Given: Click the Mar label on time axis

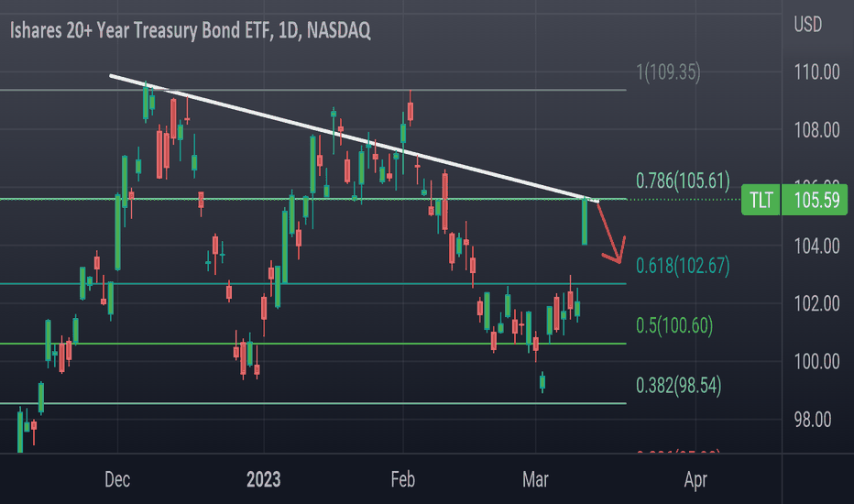Looking at the screenshot, I should [x=535, y=479].
